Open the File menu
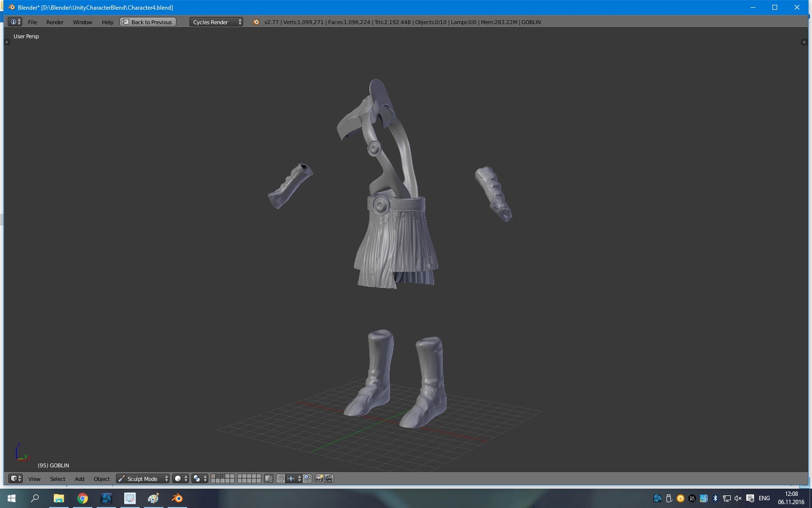Screen dimensions: 812x508 32,22
